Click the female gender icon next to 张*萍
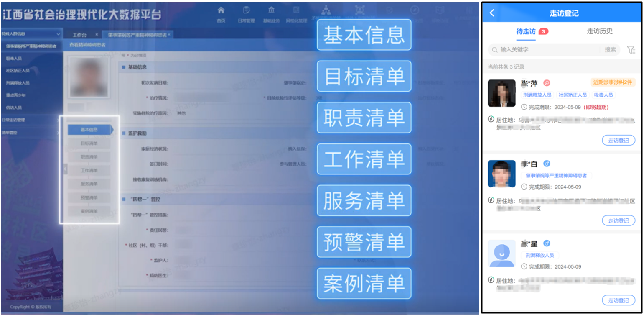 click(x=546, y=83)
